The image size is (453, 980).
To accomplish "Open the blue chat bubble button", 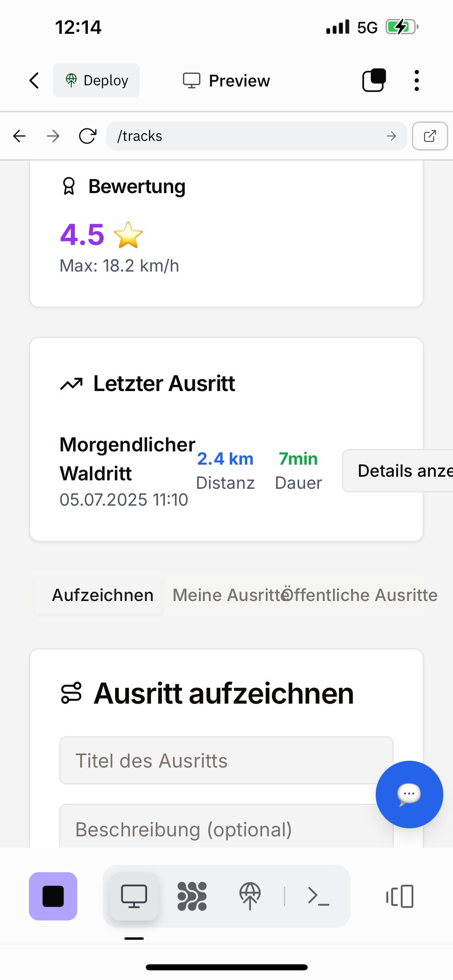I will tap(409, 795).
